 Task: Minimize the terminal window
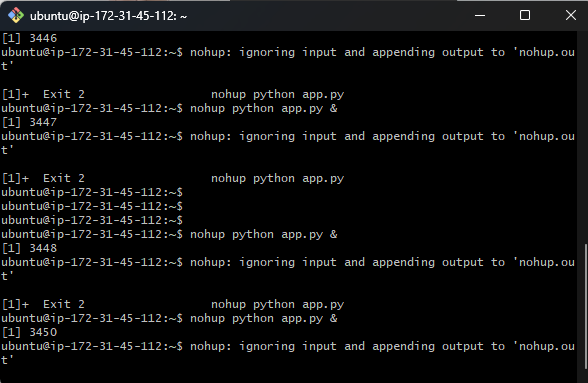coord(480,15)
